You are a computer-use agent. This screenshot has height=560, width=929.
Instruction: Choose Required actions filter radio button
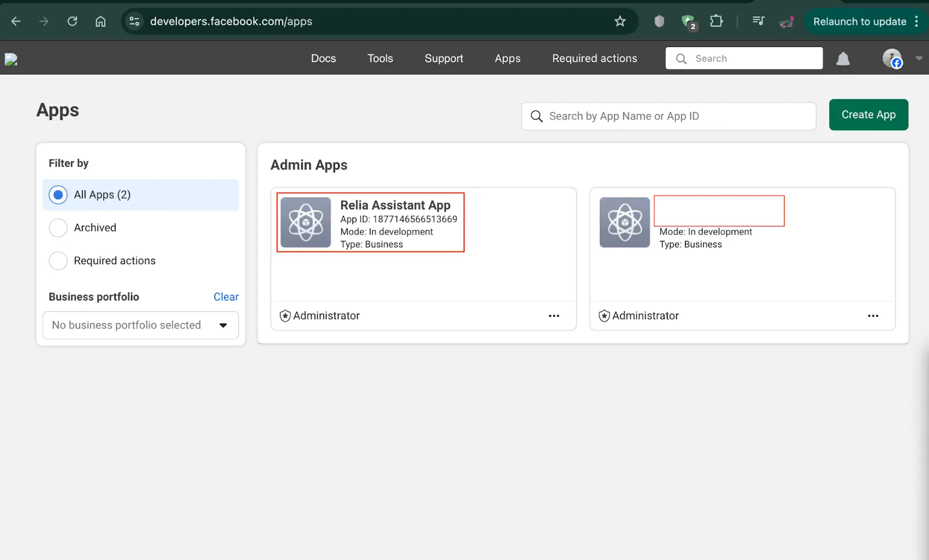coord(58,261)
